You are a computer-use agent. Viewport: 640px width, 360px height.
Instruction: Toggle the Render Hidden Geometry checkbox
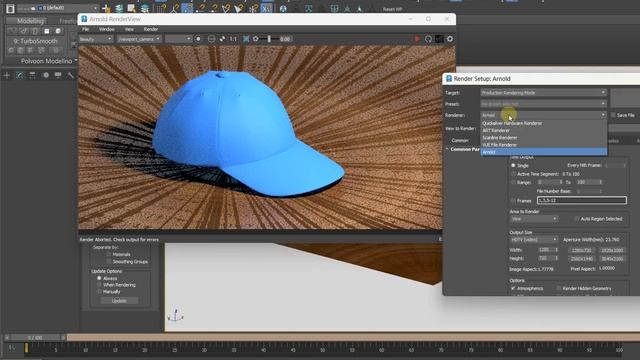[x=558, y=288]
